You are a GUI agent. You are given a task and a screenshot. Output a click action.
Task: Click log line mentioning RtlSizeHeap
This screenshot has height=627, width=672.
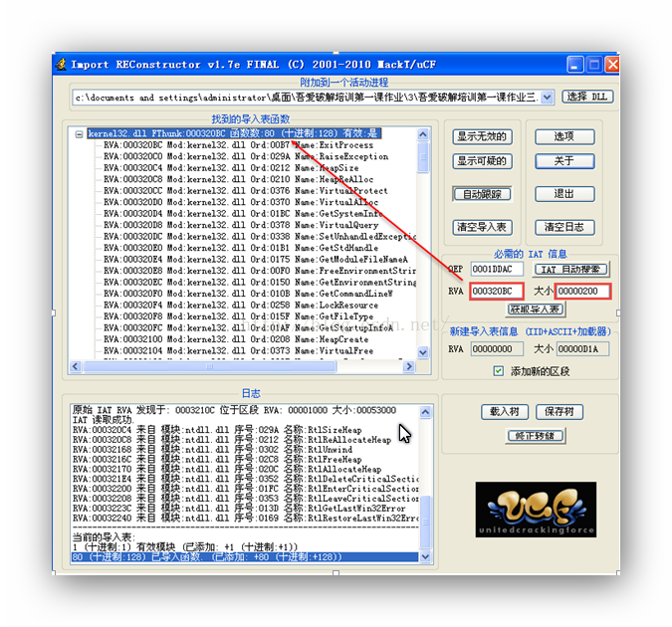coord(217,430)
